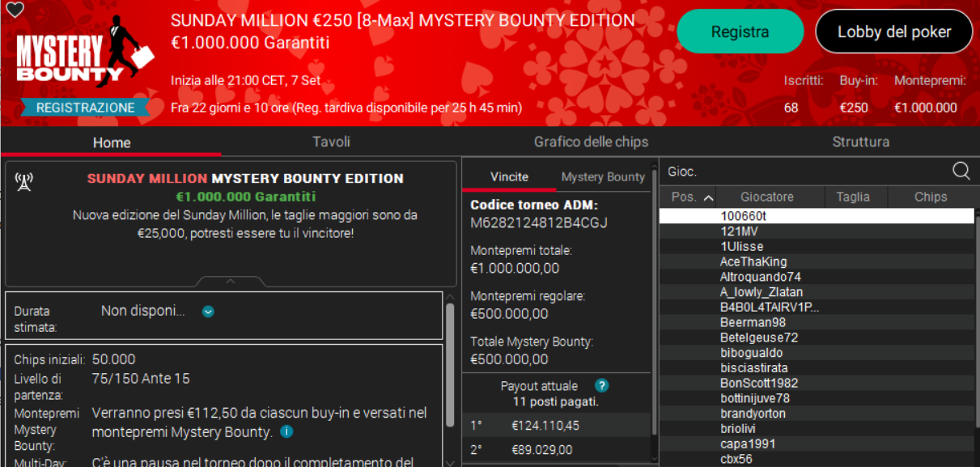
Task: Click Montepremi totale value €1.000.000,00
Action: click(x=515, y=268)
